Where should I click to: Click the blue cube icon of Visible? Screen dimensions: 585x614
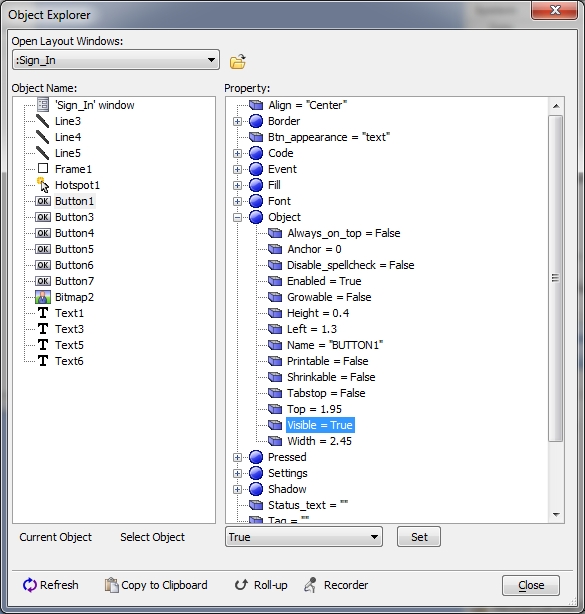pos(275,425)
